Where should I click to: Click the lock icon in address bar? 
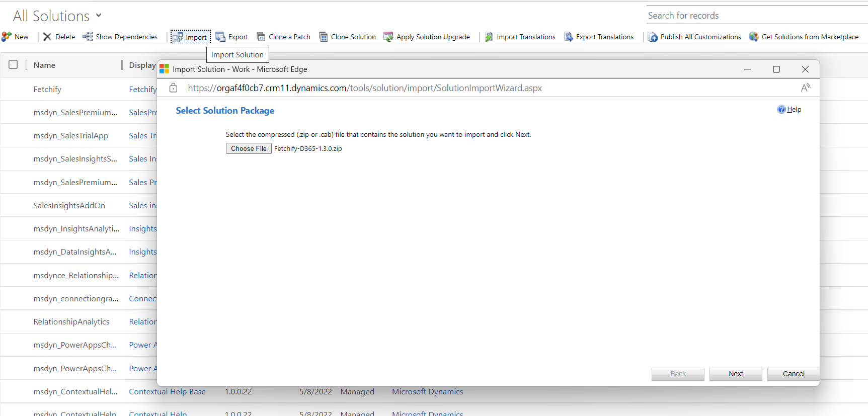click(174, 88)
